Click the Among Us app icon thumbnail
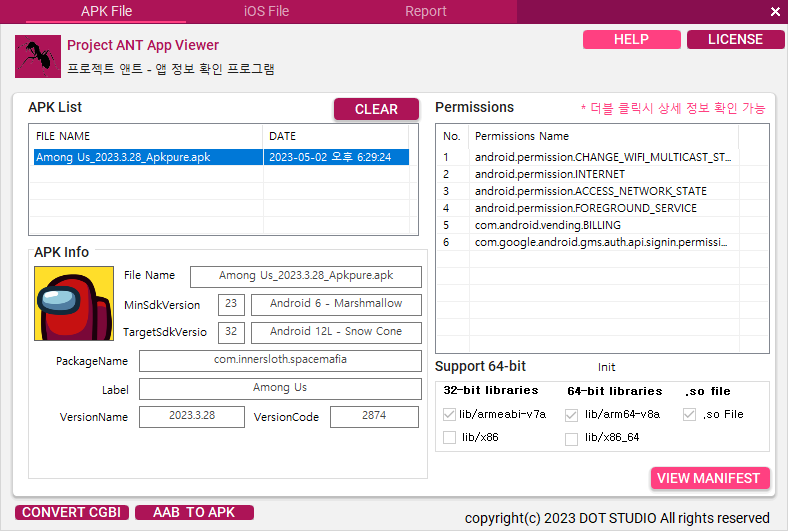Image resolution: width=788 pixels, height=531 pixels. 74,303
